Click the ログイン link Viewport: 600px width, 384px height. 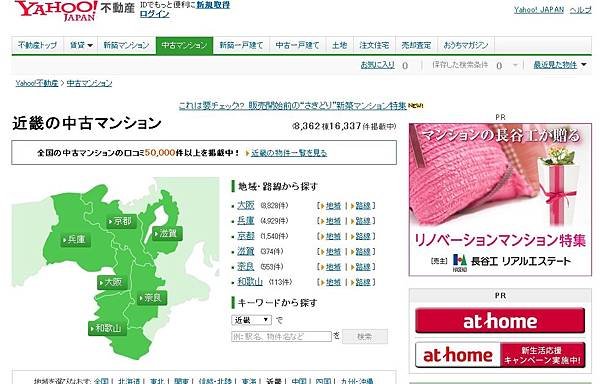tap(154, 14)
